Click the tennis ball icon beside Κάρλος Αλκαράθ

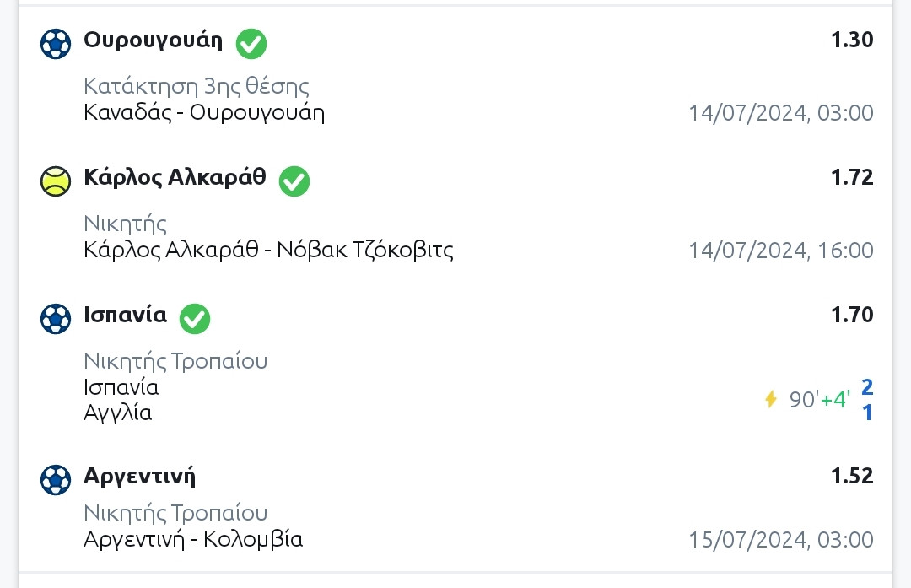click(56, 181)
